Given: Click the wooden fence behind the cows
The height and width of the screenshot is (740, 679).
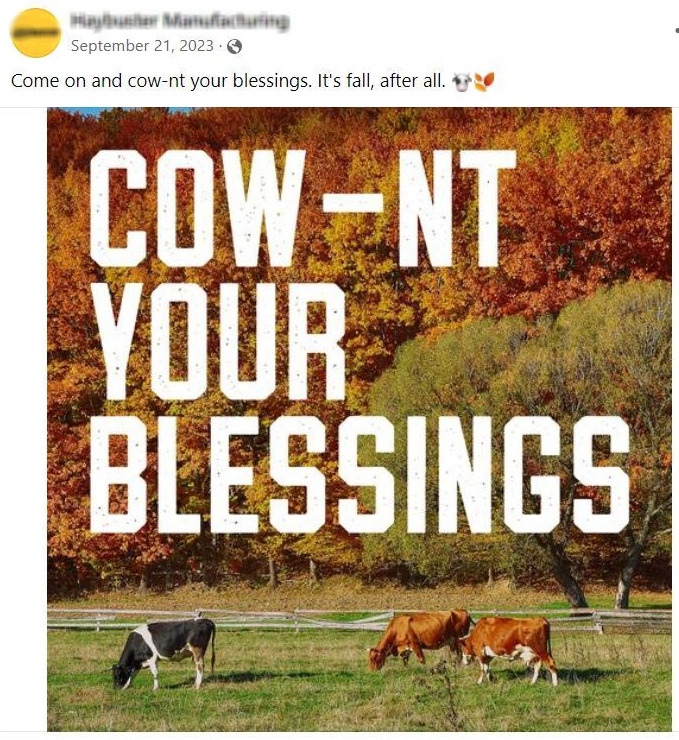Looking at the screenshot, I should pos(300,617).
